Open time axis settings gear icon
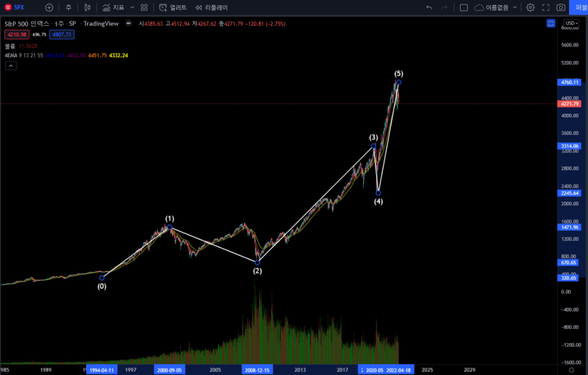The width and height of the screenshot is (588, 375). pyautogui.click(x=572, y=370)
